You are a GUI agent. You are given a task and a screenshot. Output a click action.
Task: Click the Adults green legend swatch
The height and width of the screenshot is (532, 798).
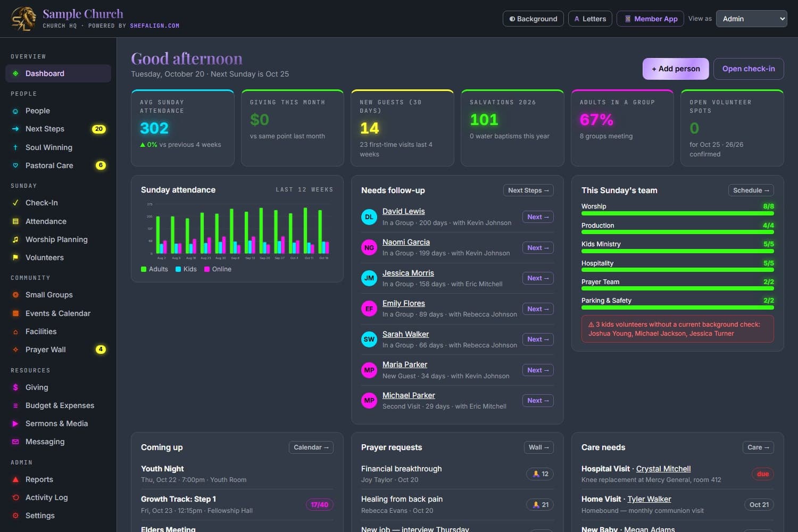[x=144, y=269]
